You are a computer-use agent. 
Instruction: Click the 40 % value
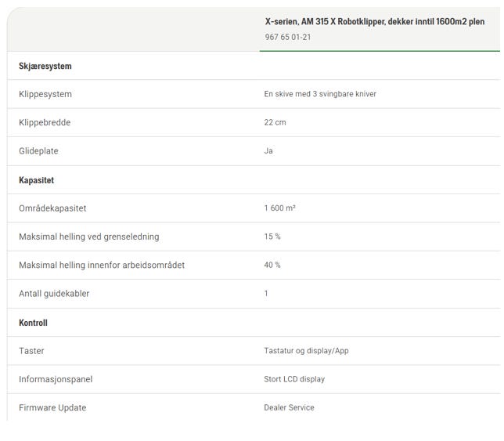[272, 265]
